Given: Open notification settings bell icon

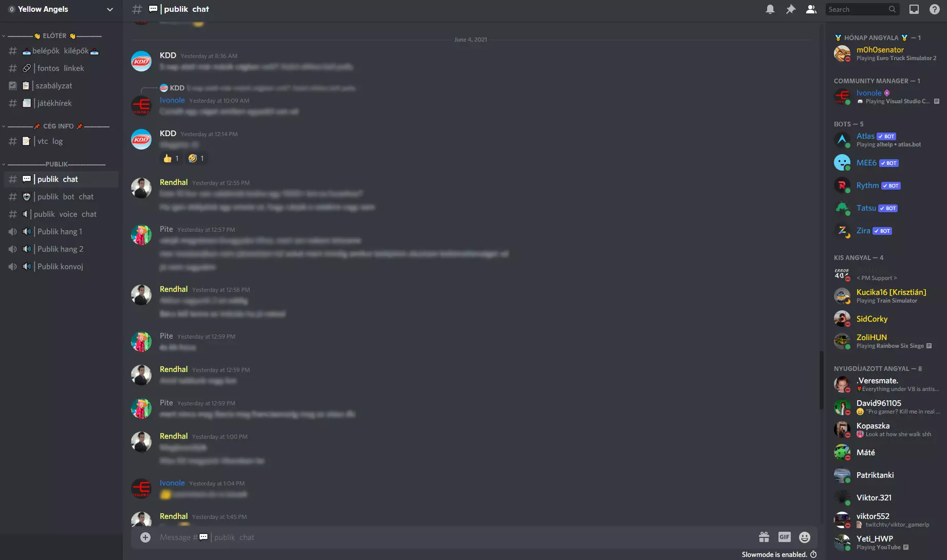Looking at the screenshot, I should click(x=770, y=9).
